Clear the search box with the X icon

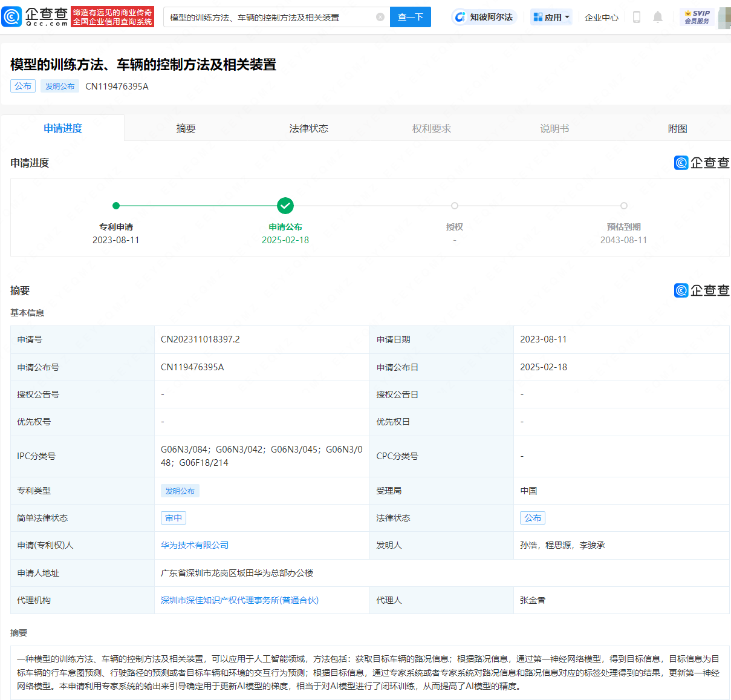coord(380,17)
